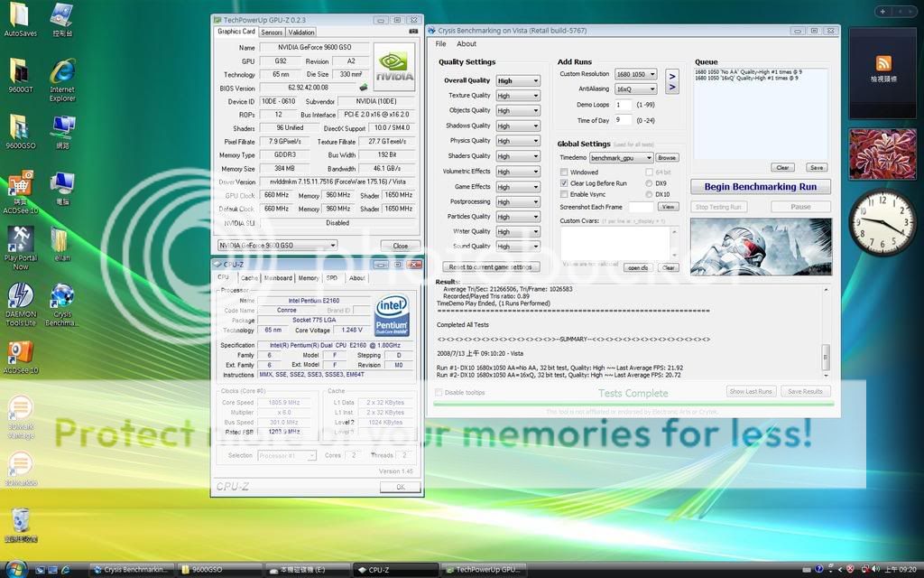Click the BIOS save chip icon
Image resolution: width=924 pixels, height=578 pixels.
click(x=363, y=88)
